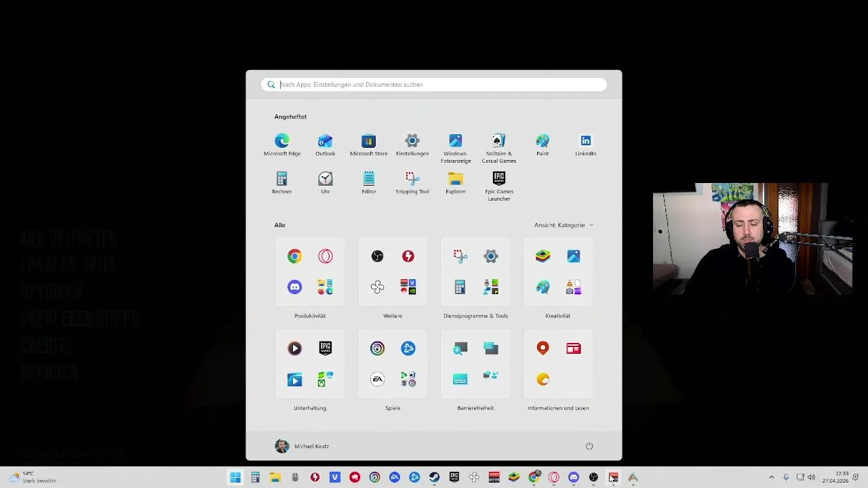
Task: Open weather app in Informationen und Lesen
Action: 542,380
